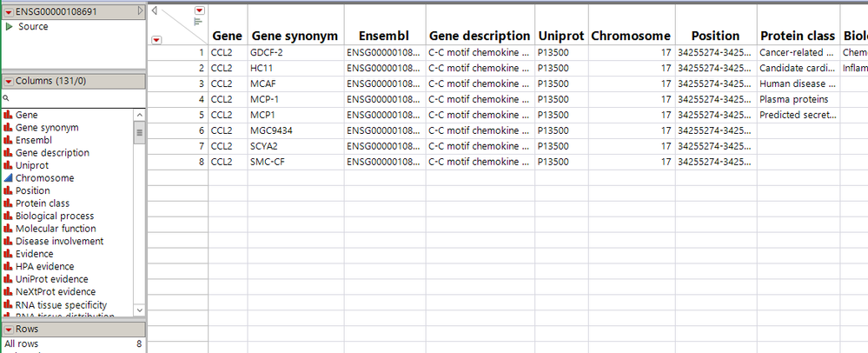Click the nominal icon for Molecular function
Screen dimensions: 868x353
[x=8, y=229]
